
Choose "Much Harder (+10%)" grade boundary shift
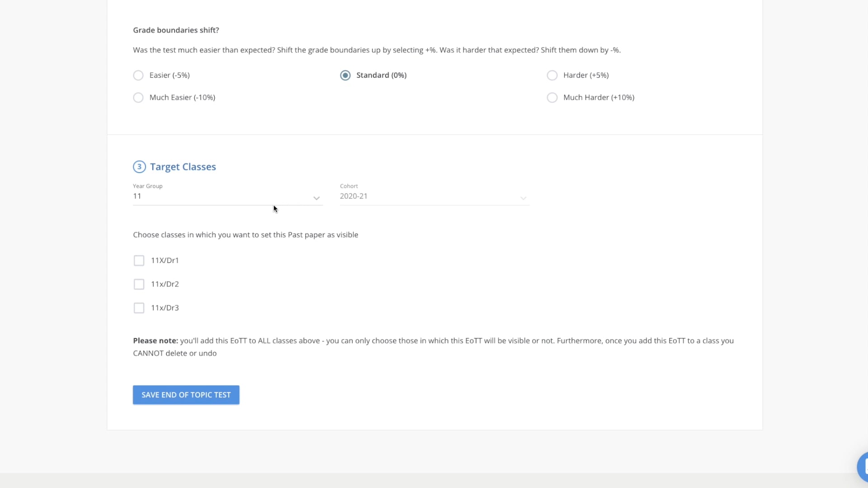tap(552, 98)
